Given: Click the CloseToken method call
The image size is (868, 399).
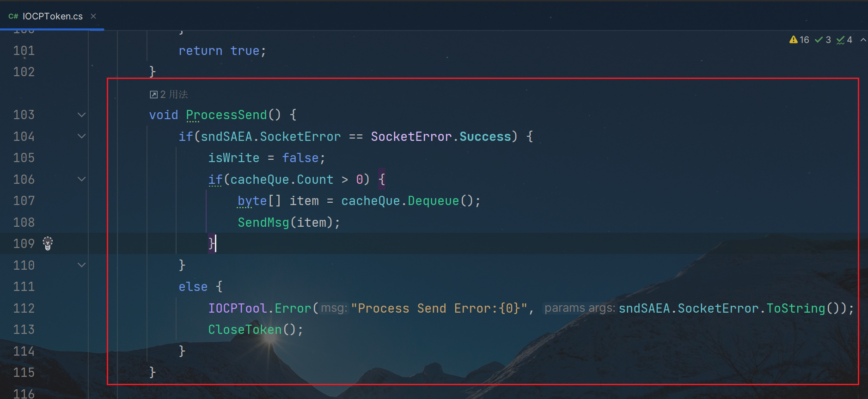Looking at the screenshot, I should point(245,330).
